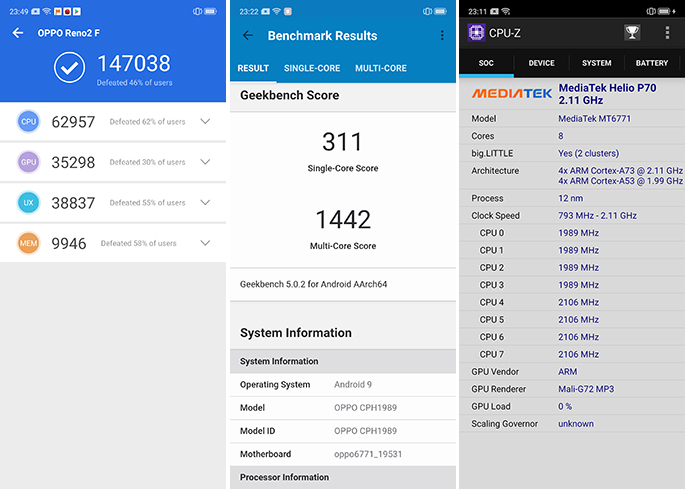
Task: Switch to the MULTI-CORE tab
Action: click(381, 68)
